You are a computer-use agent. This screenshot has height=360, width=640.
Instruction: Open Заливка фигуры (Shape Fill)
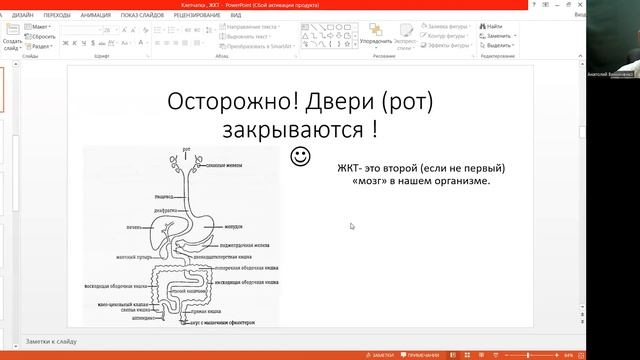click(446, 27)
